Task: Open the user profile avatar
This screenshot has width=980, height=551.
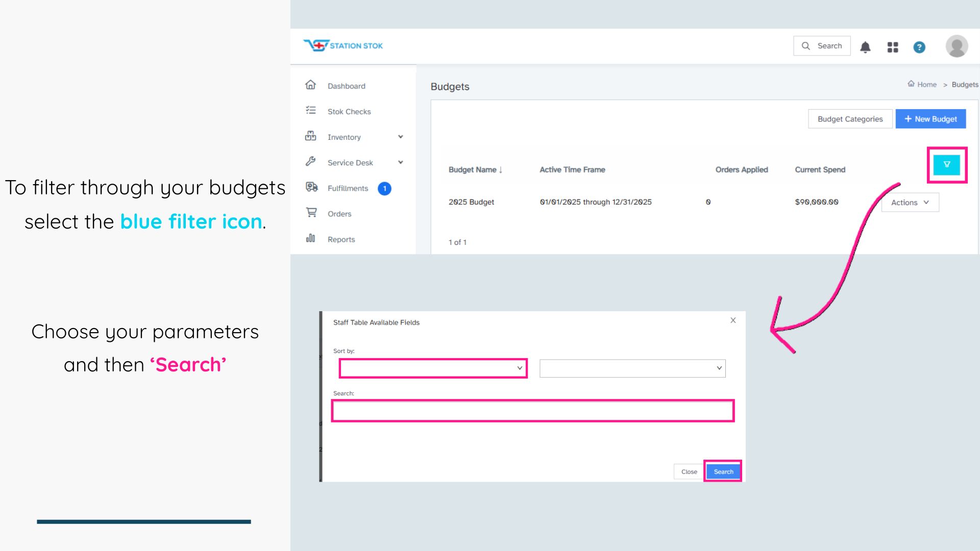Action: pyautogui.click(x=957, y=46)
